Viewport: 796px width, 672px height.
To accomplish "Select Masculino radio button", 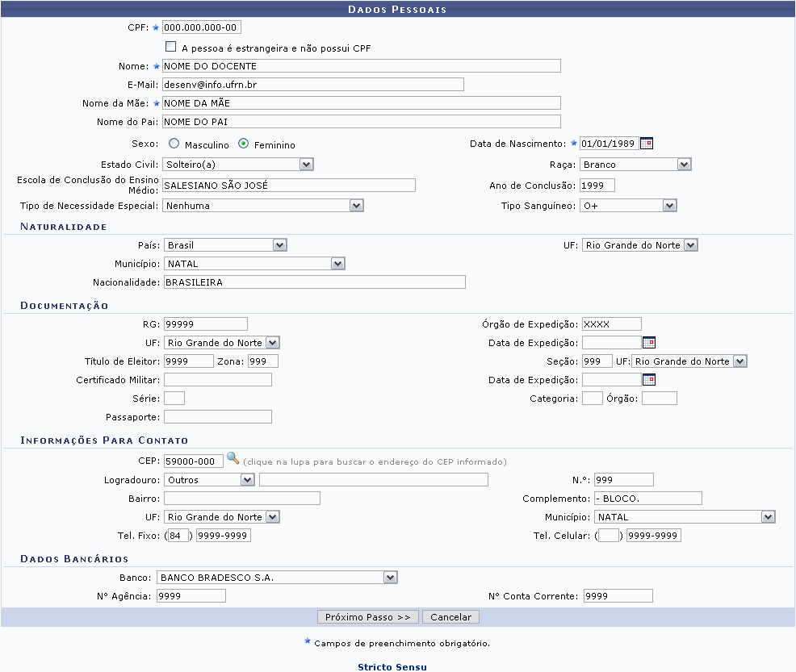I will pos(174,144).
